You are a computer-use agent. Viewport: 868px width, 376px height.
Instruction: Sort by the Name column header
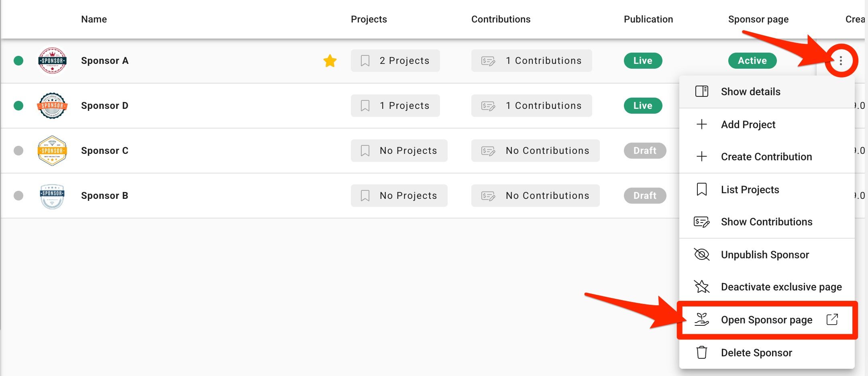(x=94, y=19)
